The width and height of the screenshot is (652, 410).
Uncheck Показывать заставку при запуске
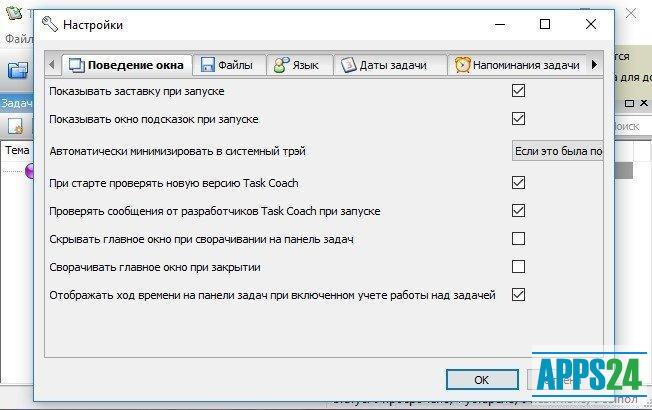click(x=518, y=91)
